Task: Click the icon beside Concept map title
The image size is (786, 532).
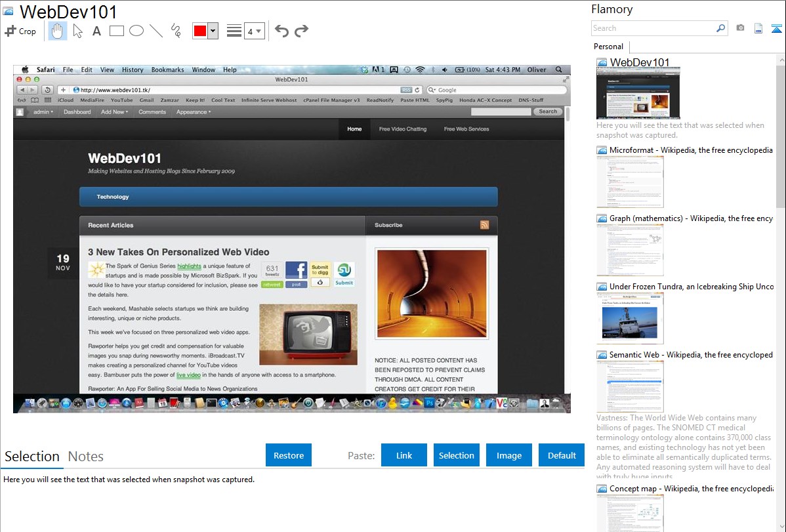Action: click(x=602, y=488)
